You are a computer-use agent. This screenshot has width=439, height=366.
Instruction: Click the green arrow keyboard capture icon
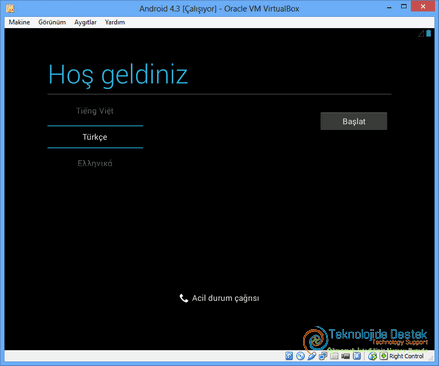click(x=384, y=356)
